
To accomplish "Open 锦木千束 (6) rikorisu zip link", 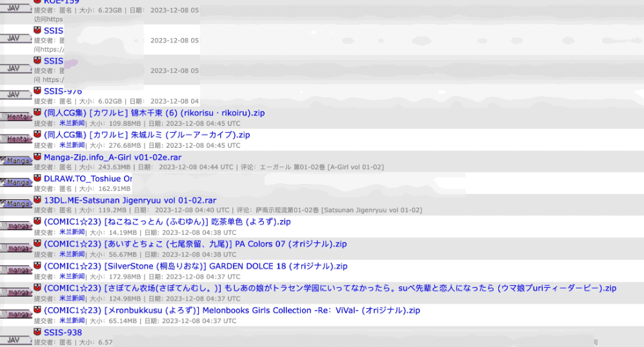I will tap(154, 113).
